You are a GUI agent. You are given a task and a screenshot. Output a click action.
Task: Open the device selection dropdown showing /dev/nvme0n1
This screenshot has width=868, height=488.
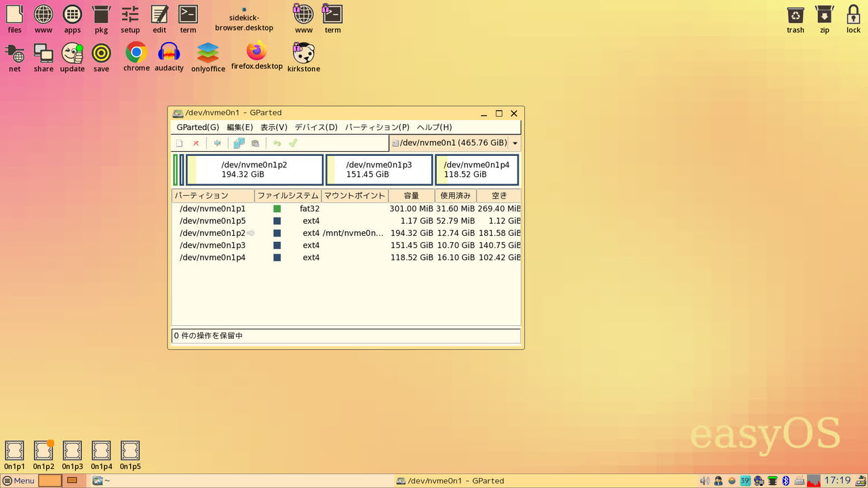pos(515,143)
